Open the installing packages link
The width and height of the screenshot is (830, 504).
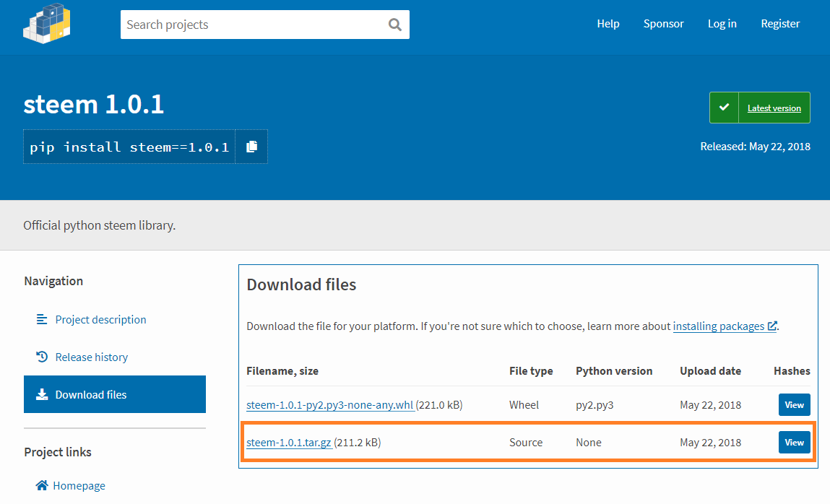point(718,326)
